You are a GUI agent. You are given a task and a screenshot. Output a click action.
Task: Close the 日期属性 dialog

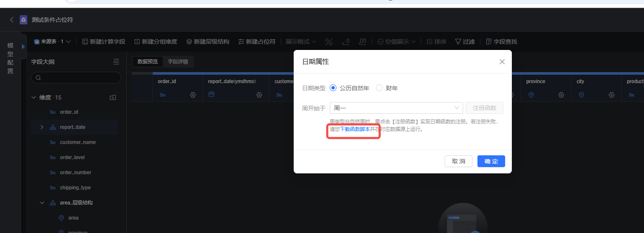coord(502,62)
